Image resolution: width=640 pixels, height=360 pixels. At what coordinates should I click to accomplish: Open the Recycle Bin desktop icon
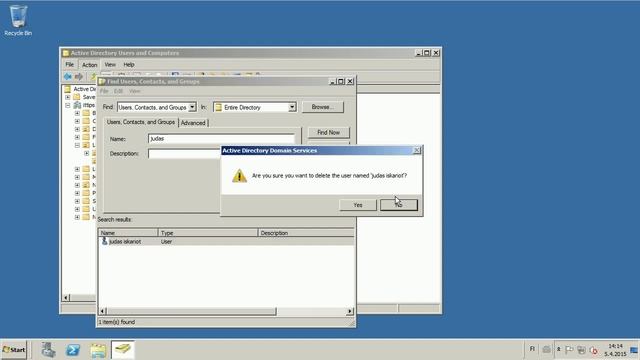tap(18, 20)
